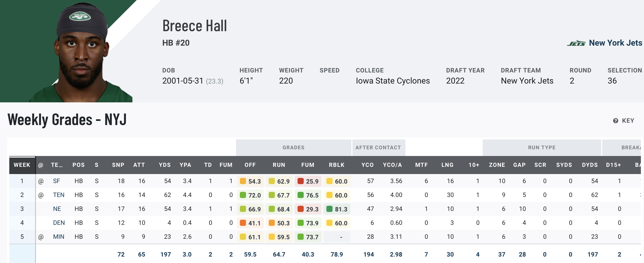Viewport: 644px width, 263px height.
Task: Open the MIN opponent link in week 5
Action: click(59, 237)
